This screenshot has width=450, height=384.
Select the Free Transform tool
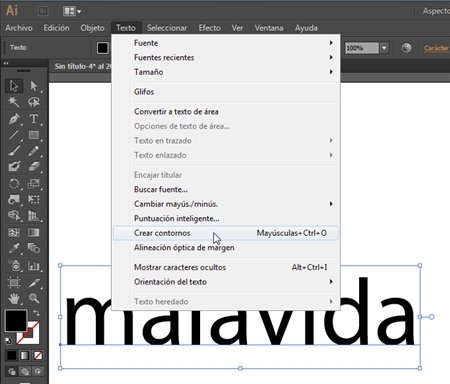34,199
